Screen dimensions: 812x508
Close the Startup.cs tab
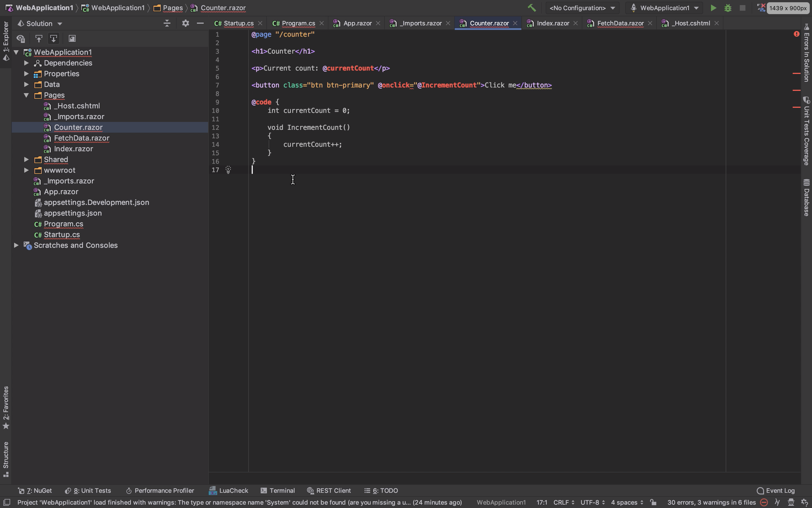(260, 23)
